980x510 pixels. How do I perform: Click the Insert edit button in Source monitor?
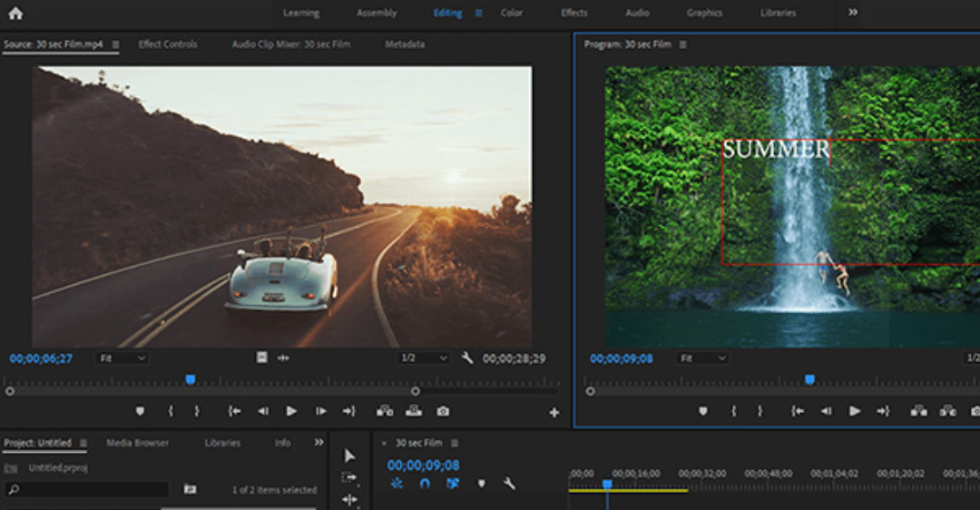coord(385,411)
